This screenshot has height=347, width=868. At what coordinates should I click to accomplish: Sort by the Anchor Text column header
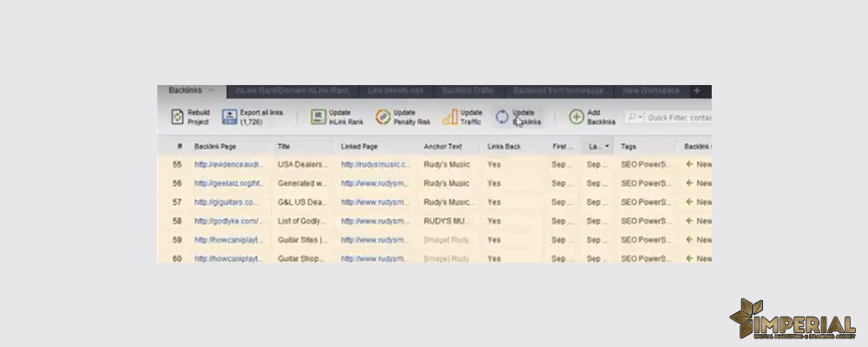pos(443,147)
